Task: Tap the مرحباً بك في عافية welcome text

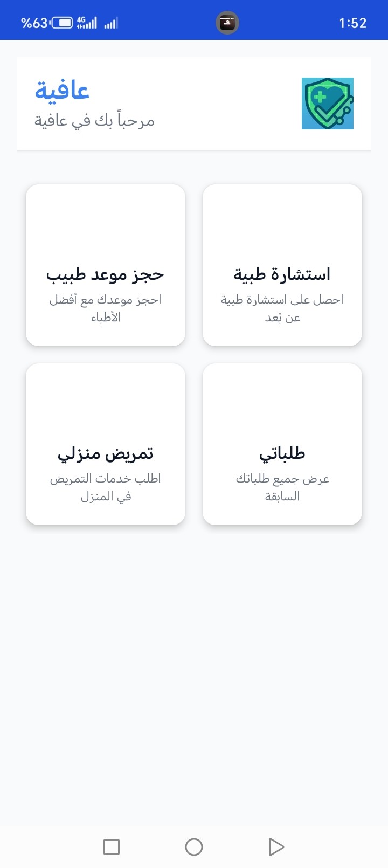Action: pos(94,120)
